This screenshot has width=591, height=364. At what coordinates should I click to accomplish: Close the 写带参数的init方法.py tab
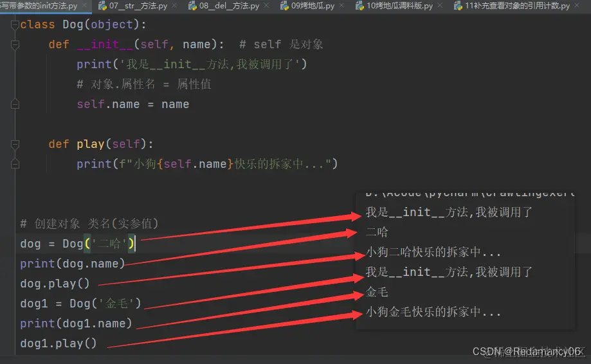click(x=84, y=6)
